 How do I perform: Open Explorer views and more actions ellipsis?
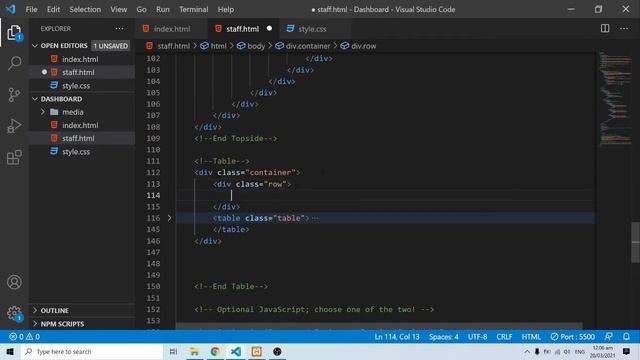119,29
